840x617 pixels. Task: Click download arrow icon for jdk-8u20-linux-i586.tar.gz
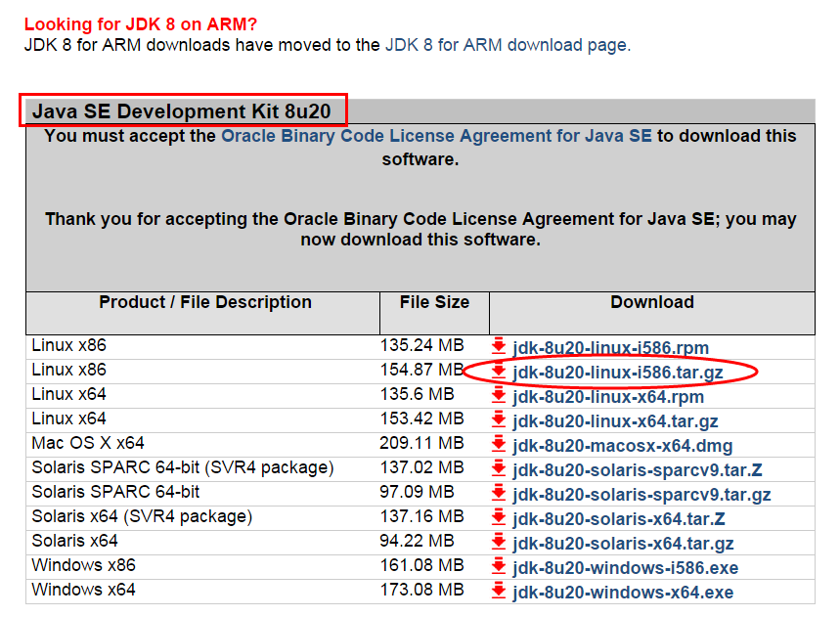[x=499, y=371]
